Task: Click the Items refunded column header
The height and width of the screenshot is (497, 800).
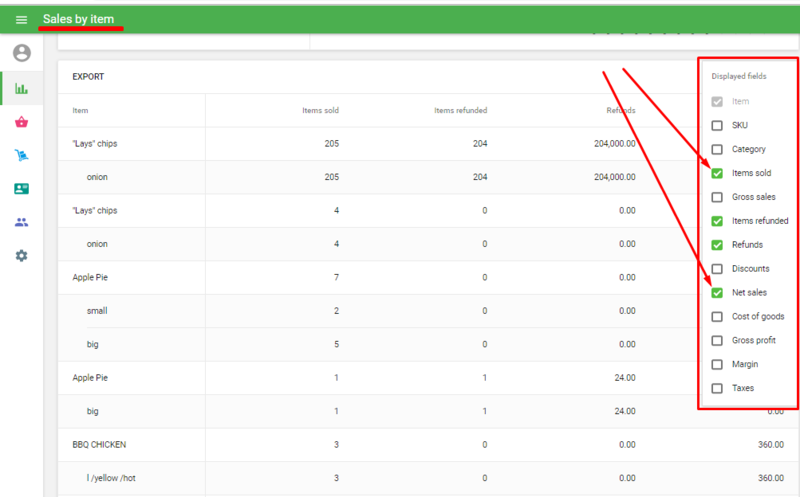Action: (460, 110)
